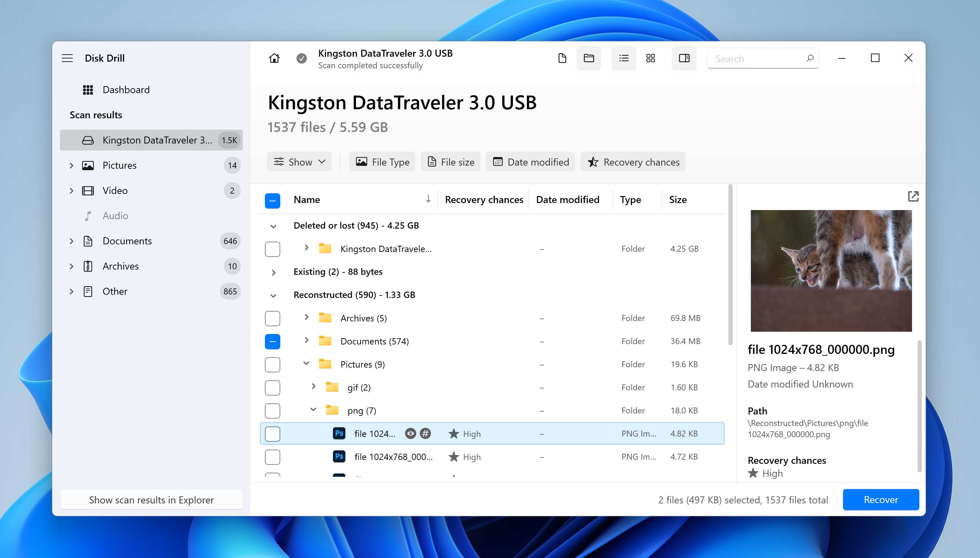Click the search magnifier icon

810,58
